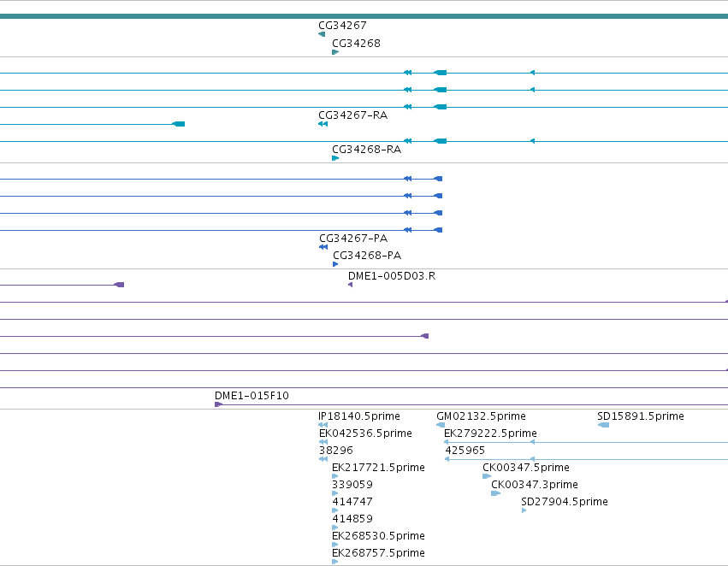Select the IP18140.5prime arrow glyph
Image resolution: width=728 pixels, height=566 pixels.
point(323,425)
